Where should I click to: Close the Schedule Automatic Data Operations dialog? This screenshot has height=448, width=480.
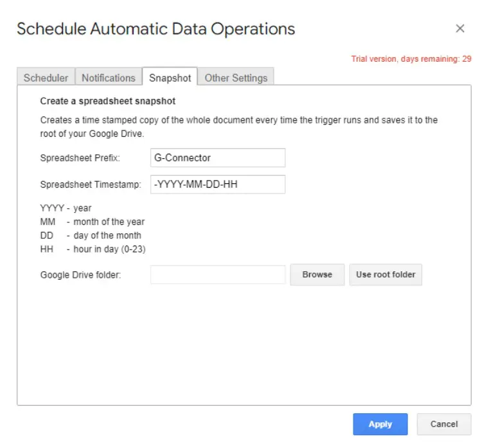pos(459,28)
